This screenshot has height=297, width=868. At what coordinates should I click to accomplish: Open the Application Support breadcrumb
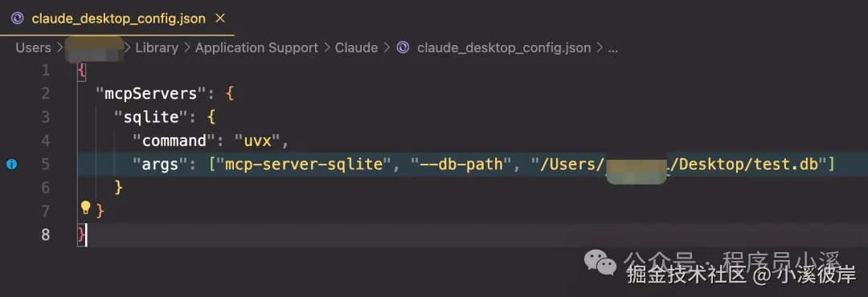click(x=257, y=48)
